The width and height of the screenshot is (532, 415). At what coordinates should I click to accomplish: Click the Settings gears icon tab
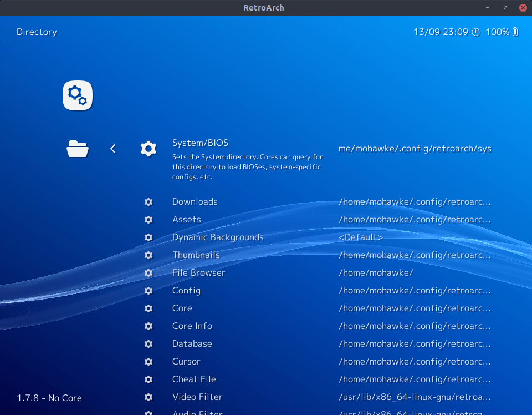pyautogui.click(x=78, y=95)
